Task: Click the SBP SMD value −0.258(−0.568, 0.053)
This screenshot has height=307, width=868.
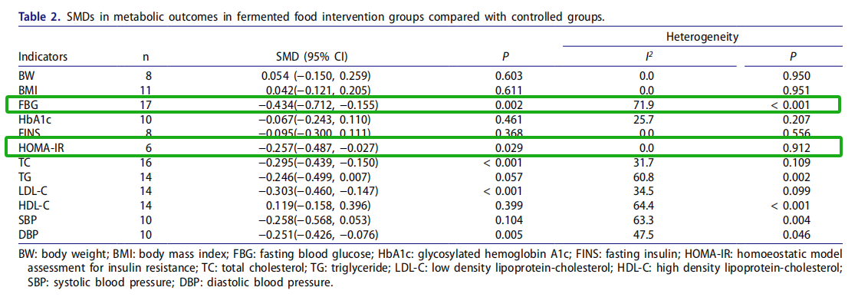Action: tap(318, 220)
